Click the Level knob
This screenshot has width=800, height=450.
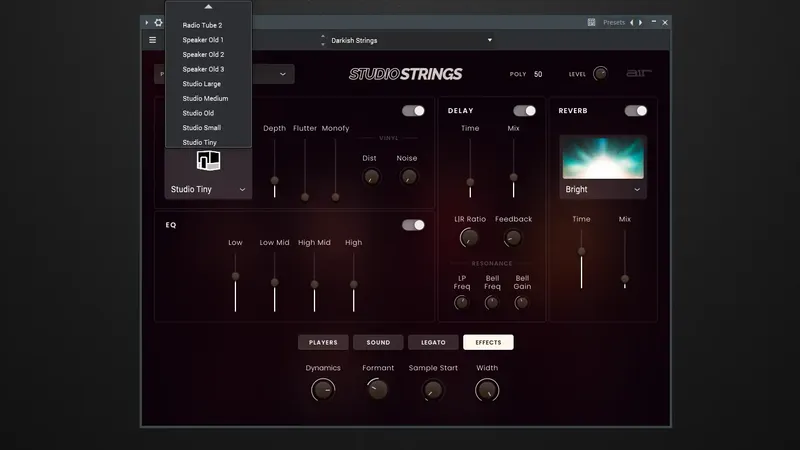click(x=601, y=73)
